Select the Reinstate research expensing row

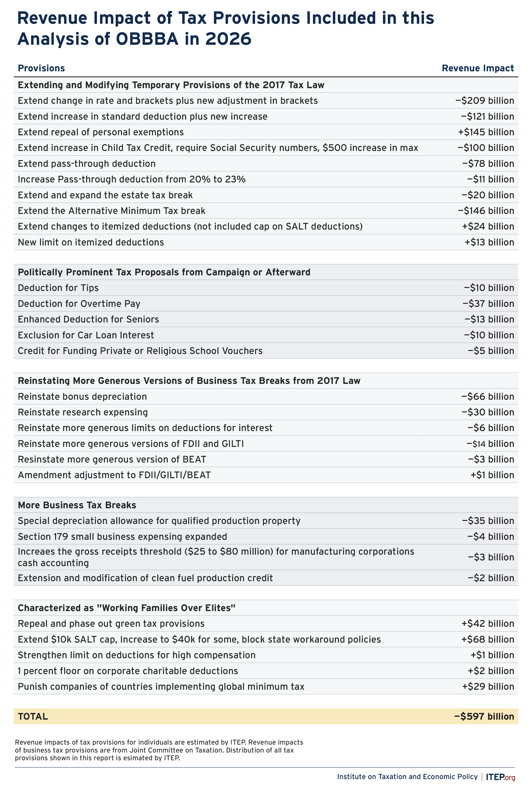point(83,412)
